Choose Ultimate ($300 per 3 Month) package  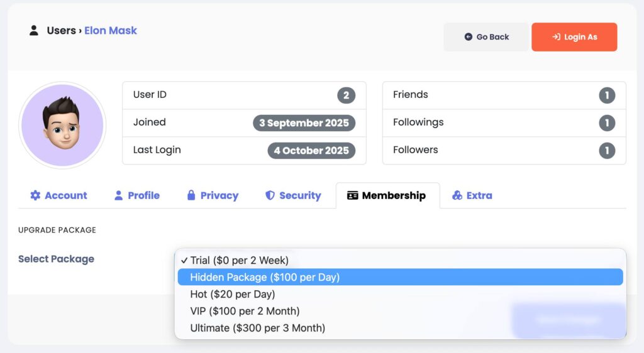257,328
